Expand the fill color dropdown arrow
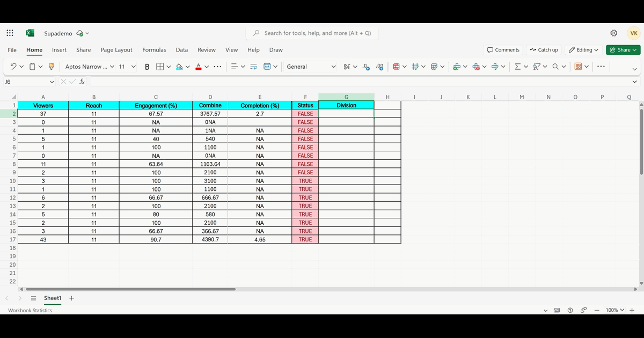 (x=187, y=67)
